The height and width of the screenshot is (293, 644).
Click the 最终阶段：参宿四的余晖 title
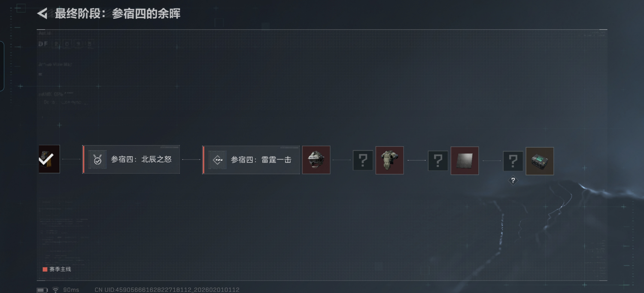point(117,13)
